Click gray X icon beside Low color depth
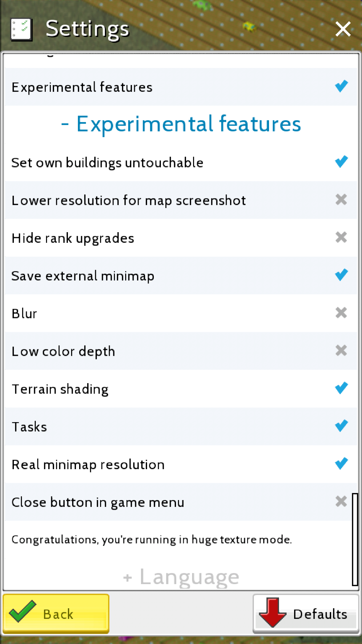This screenshot has width=362, height=644. coord(341,350)
